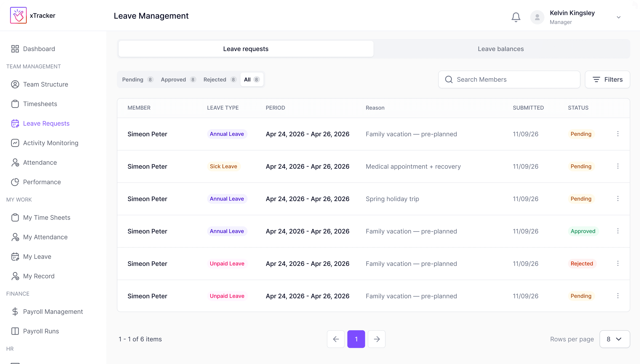
Task: Click the Team Structure person icon
Action: 15,84
